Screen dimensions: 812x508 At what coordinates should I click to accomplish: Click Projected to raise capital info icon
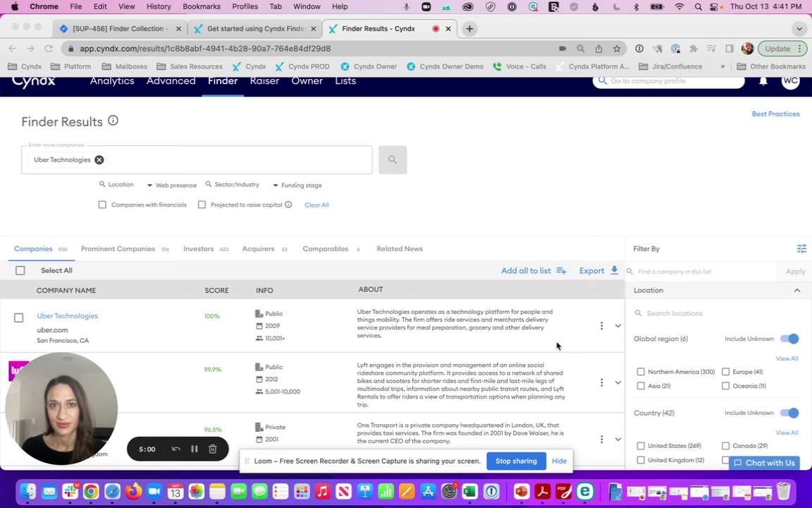(x=288, y=205)
